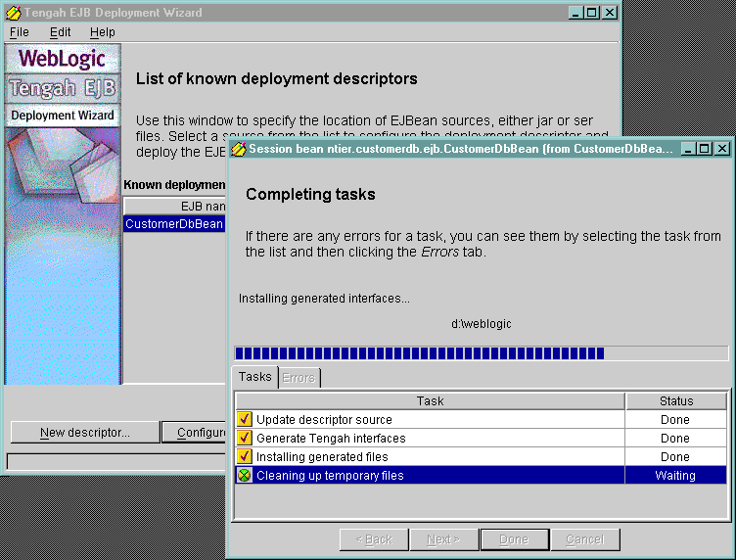Click the WebLogic logo in the sidebar

[x=63, y=59]
